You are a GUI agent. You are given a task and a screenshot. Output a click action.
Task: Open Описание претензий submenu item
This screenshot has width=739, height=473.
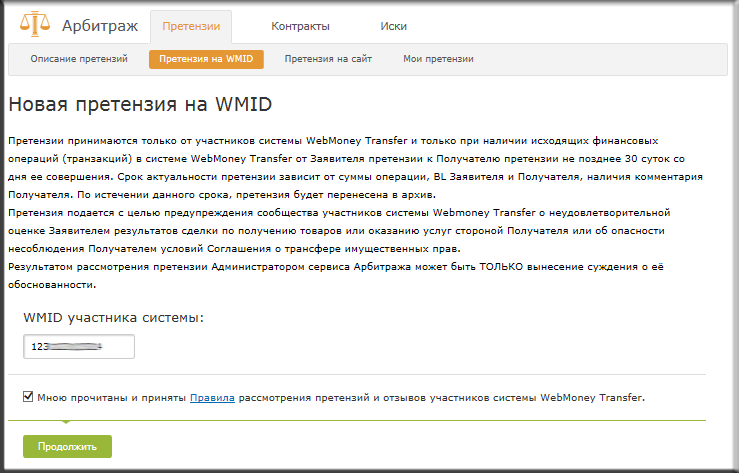(x=79, y=59)
